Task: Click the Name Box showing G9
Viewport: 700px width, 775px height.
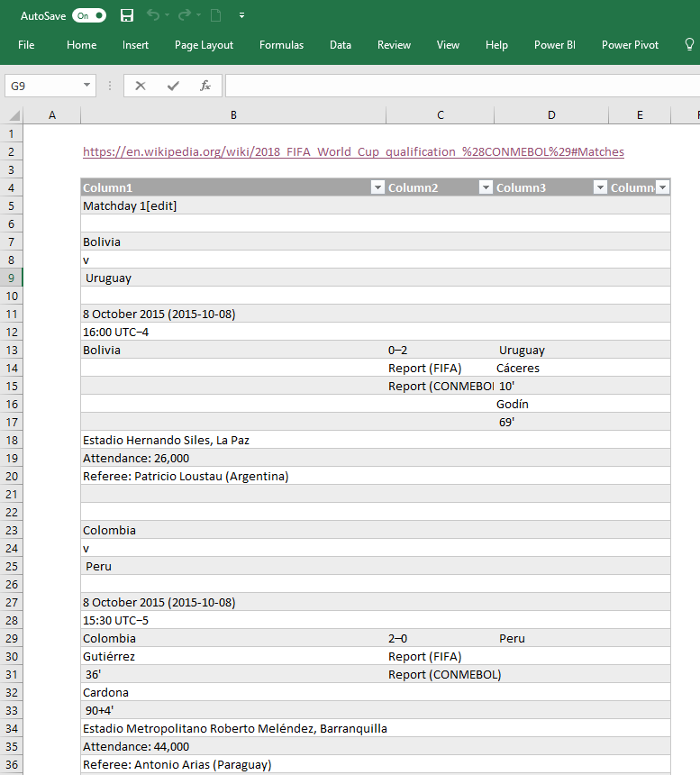Action: [x=42, y=86]
